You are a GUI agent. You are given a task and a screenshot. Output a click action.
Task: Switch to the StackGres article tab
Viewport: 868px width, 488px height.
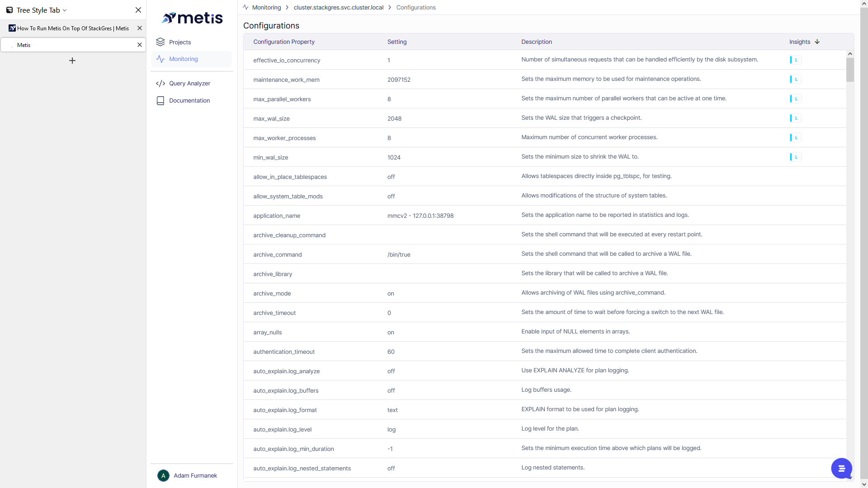(73, 28)
